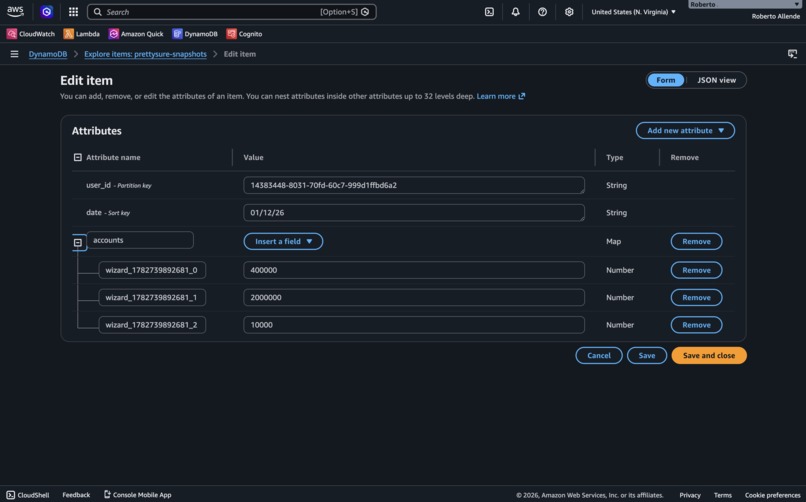Open the help question mark icon
Viewport: 806px width, 502px height.
542,12
